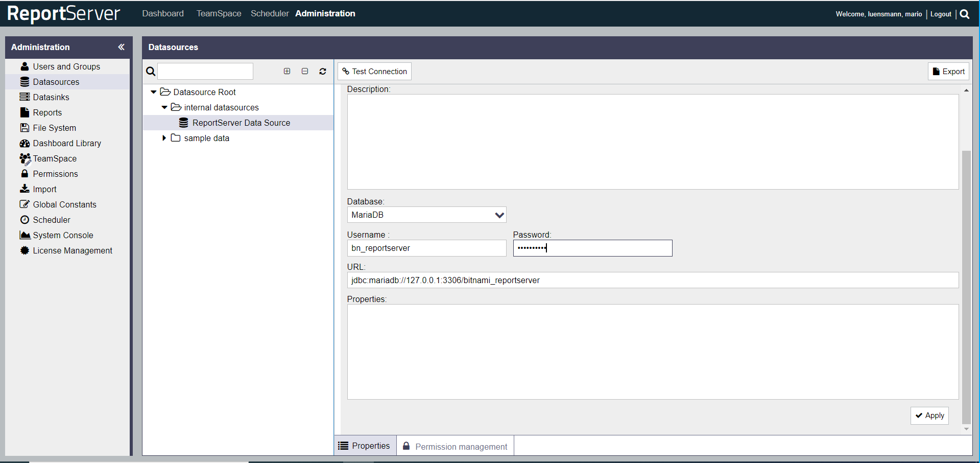Open the Reports section label

(47, 112)
